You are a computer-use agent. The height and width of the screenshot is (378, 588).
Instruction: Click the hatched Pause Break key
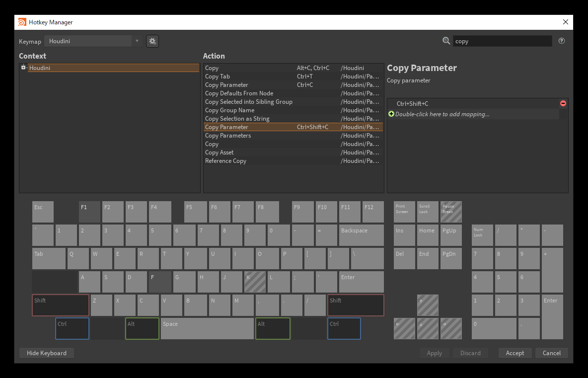[451, 212]
